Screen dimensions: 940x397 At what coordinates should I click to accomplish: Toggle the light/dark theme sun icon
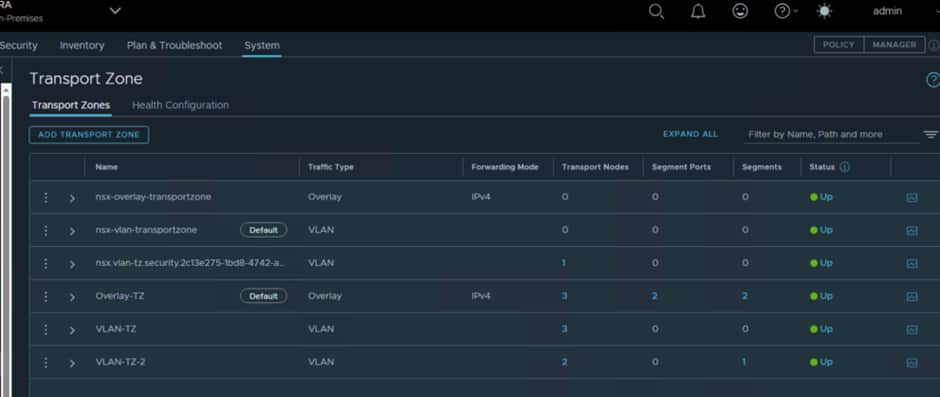[x=825, y=11]
